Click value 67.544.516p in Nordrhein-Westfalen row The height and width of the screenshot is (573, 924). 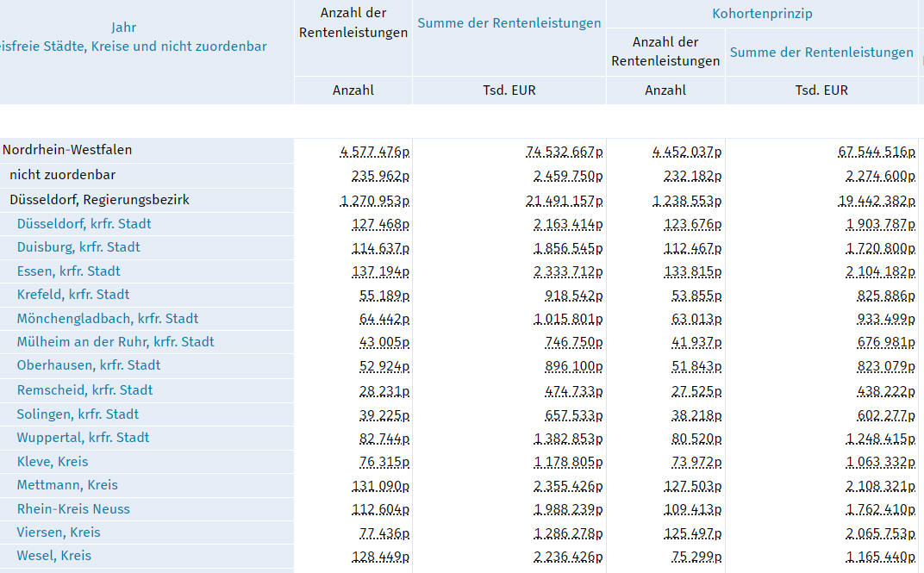(x=877, y=152)
